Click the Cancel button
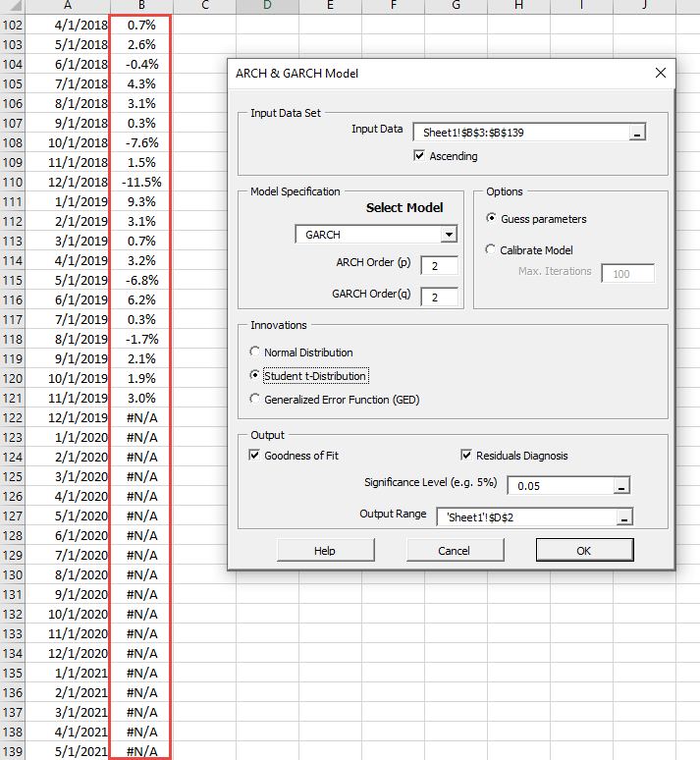700x760 pixels. click(454, 551)
